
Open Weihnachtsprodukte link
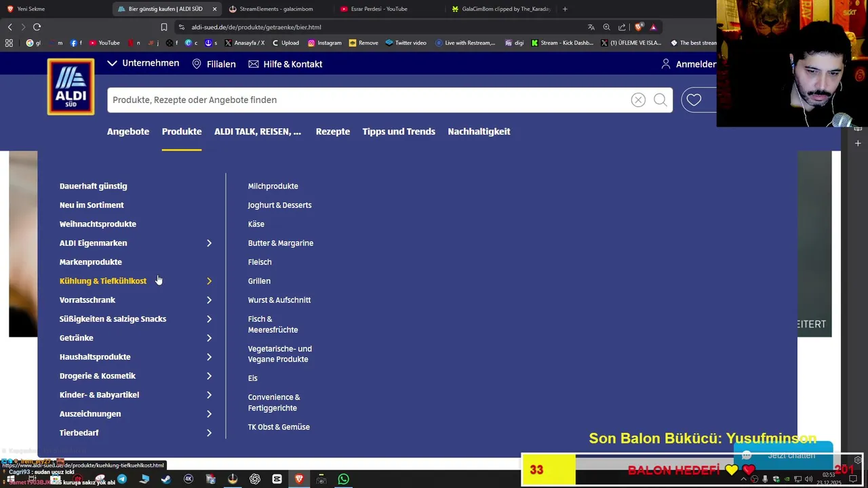tap(98, 224)
